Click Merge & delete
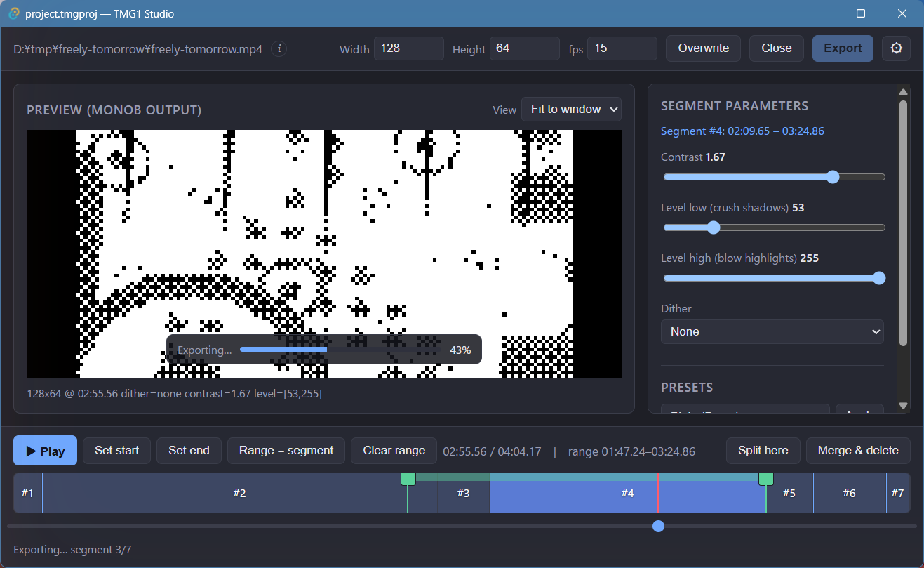 (858, 451)
